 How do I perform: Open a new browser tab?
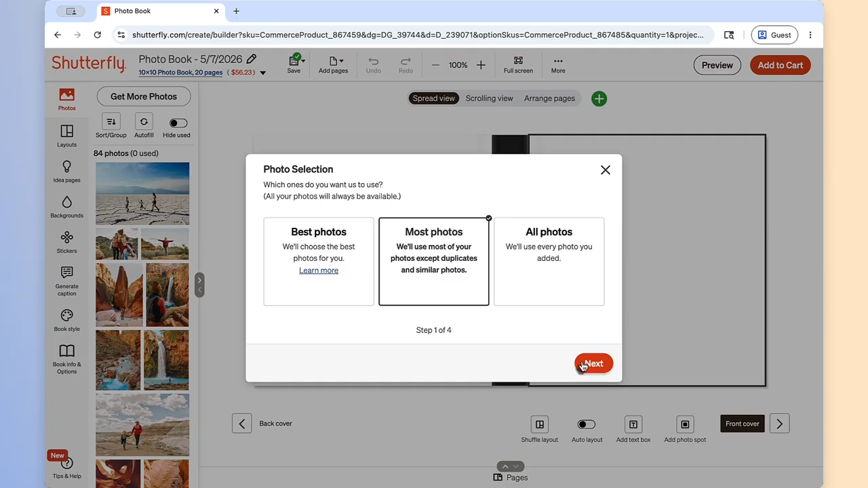point(236,11)
